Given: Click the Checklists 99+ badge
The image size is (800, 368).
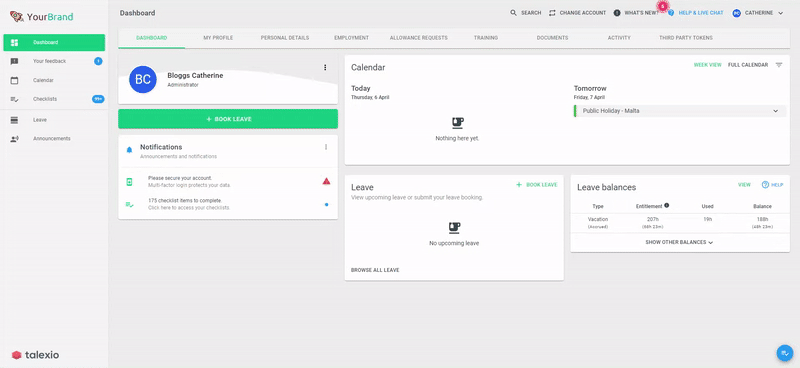Looking at the screenshot, I should [x=98, y=99].
